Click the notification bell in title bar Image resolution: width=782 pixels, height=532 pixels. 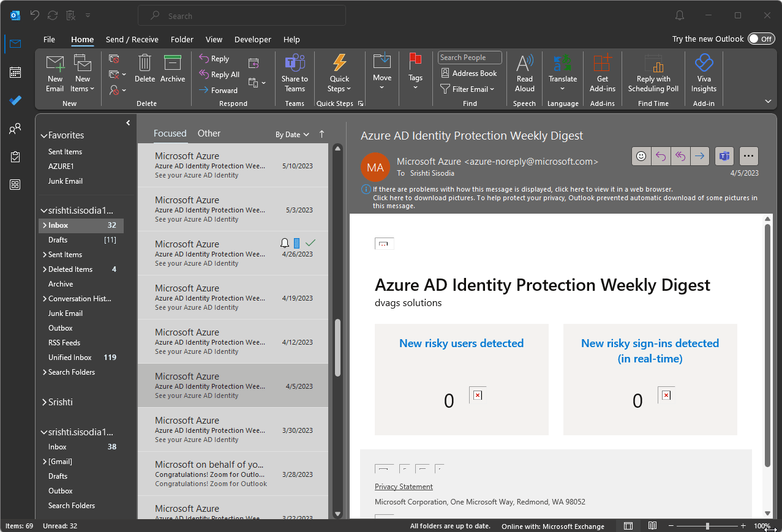pyautogui.click(x=680, y=15)
